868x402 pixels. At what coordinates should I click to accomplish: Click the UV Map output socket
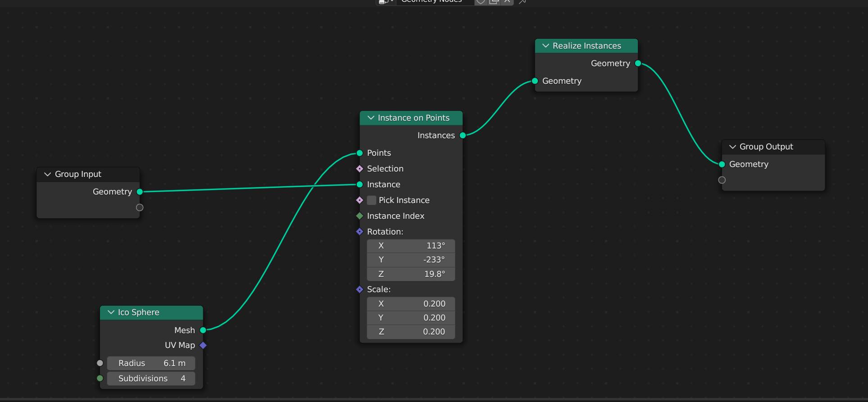pos(203,345)
